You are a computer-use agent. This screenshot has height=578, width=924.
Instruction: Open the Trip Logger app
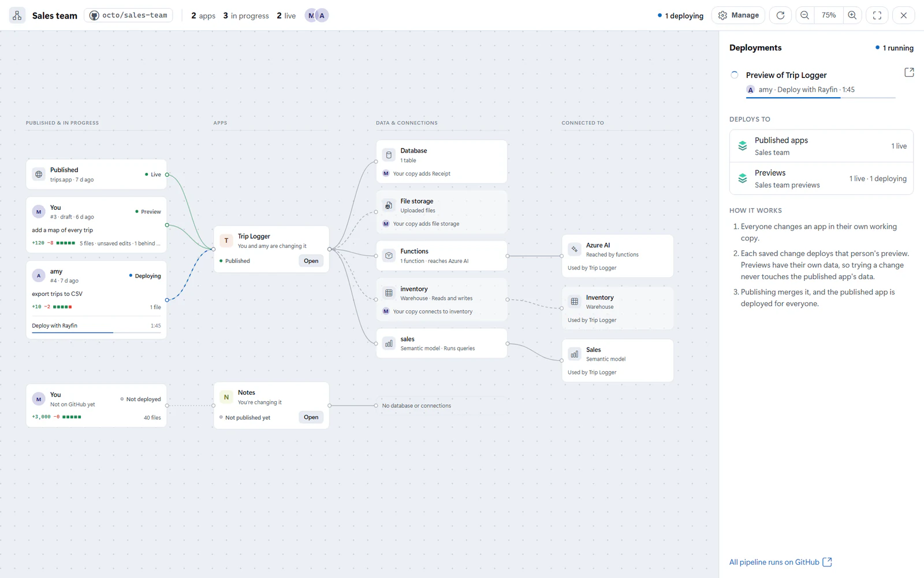coord(311,261)
